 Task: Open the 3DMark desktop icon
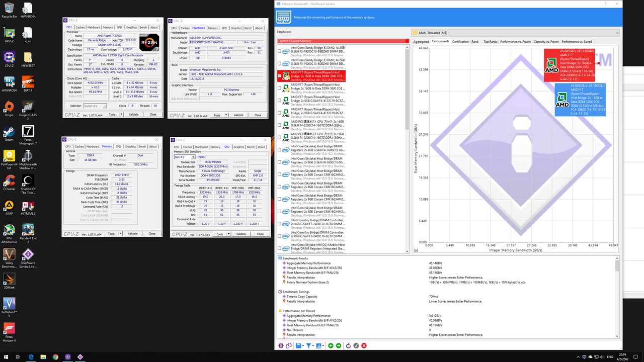pos(9,281)
